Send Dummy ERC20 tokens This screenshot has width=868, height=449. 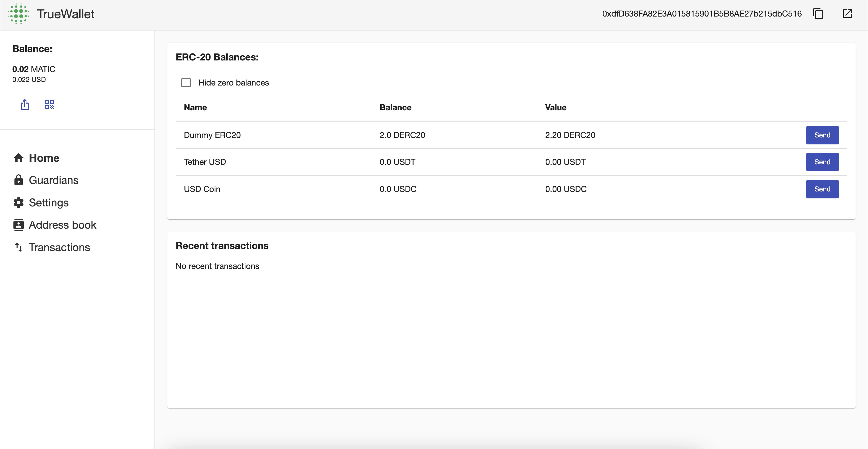[822, 135]
